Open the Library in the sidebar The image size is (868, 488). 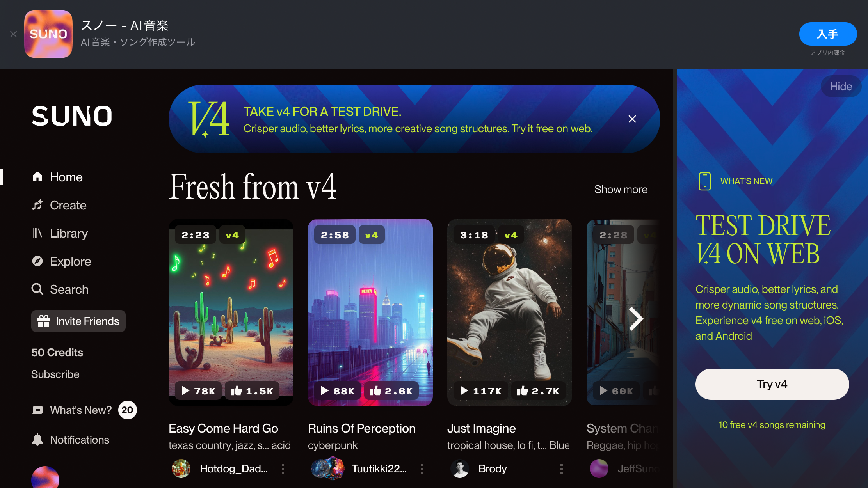[60, 233]
